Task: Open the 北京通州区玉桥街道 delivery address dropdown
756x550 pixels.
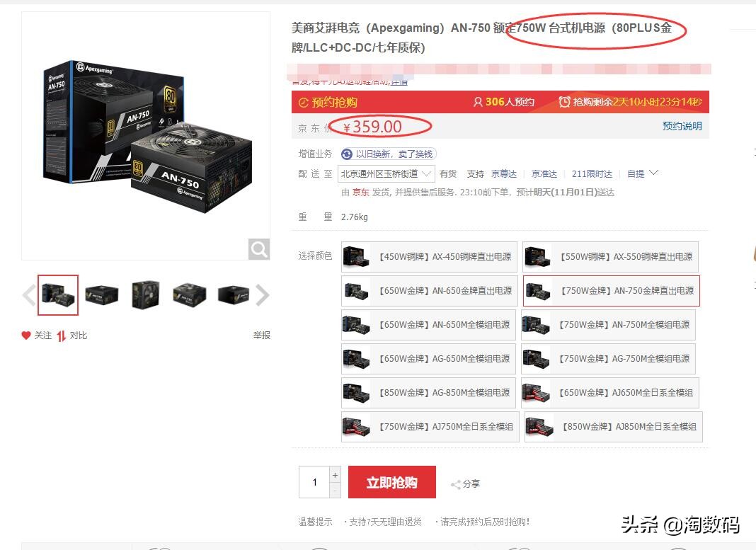Action: click(x=388, y=174)
